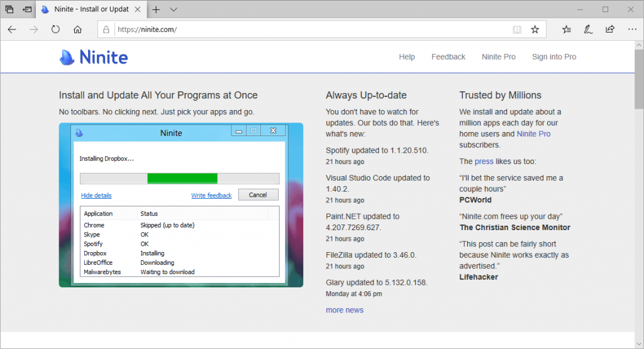Click the scrollbar down arrow

pos(639,344)
